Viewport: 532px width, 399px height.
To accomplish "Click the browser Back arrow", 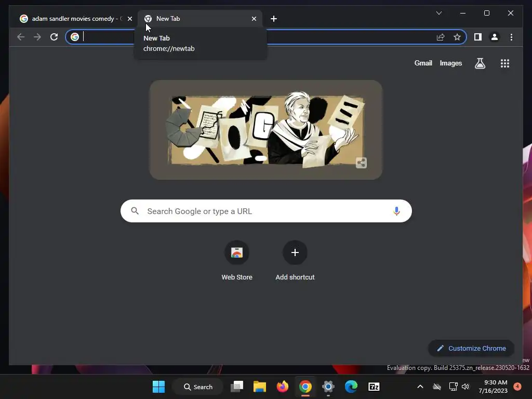I will [x=21, y=37].
